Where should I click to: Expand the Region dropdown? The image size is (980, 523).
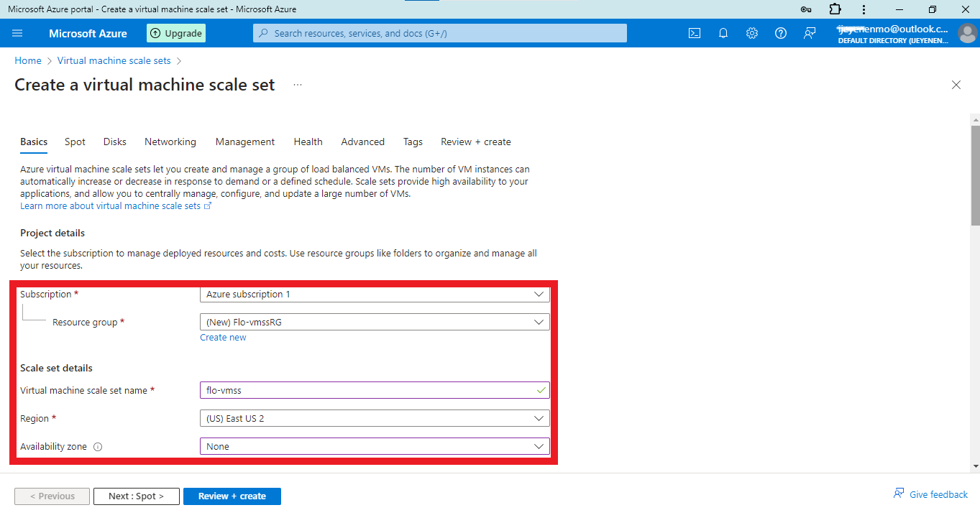(x=375, y=418)
